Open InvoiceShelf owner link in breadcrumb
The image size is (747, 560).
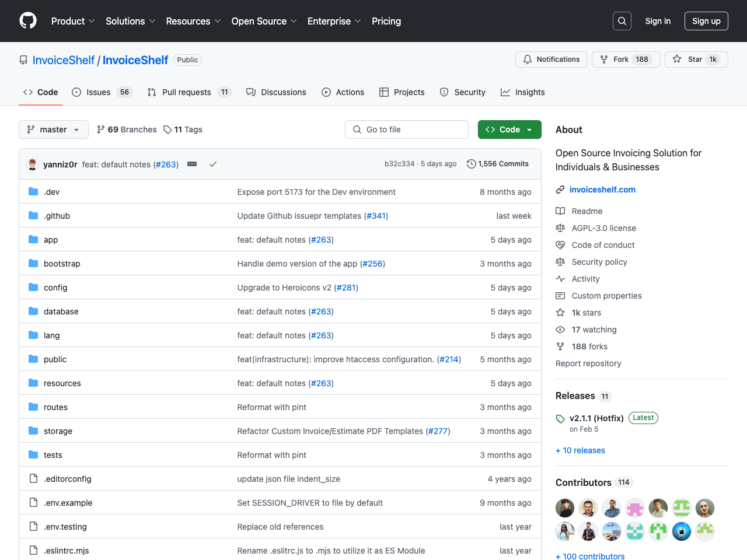(x=64, y=60)
